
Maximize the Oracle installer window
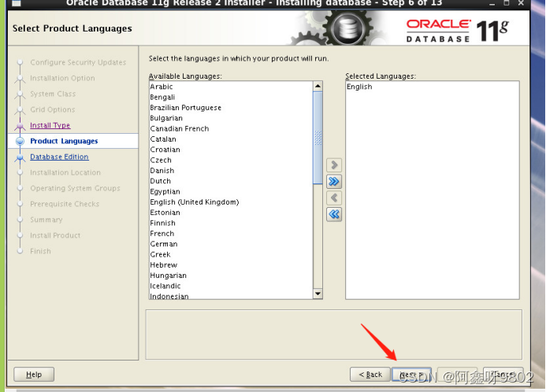[x=507, y=3]
